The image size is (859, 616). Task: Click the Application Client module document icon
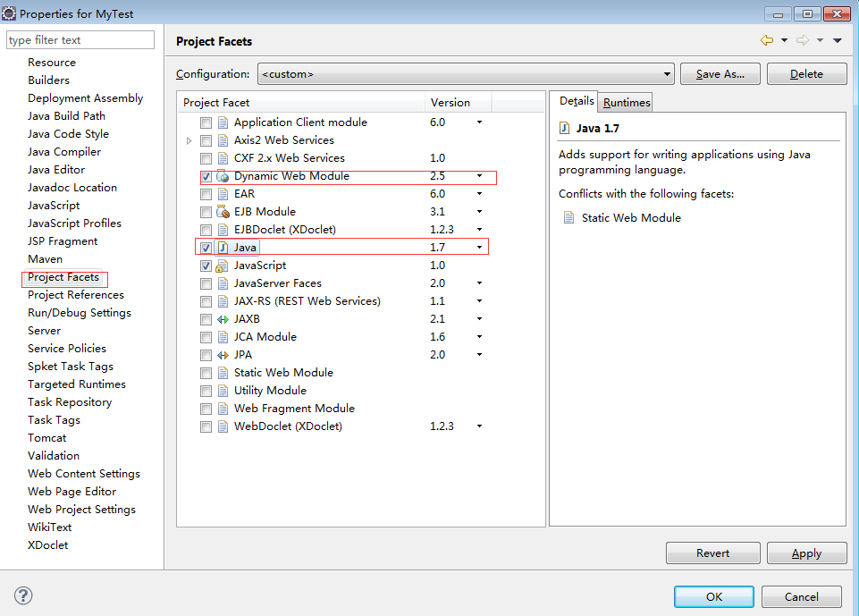pyautogui.click(x=223, y=122)
